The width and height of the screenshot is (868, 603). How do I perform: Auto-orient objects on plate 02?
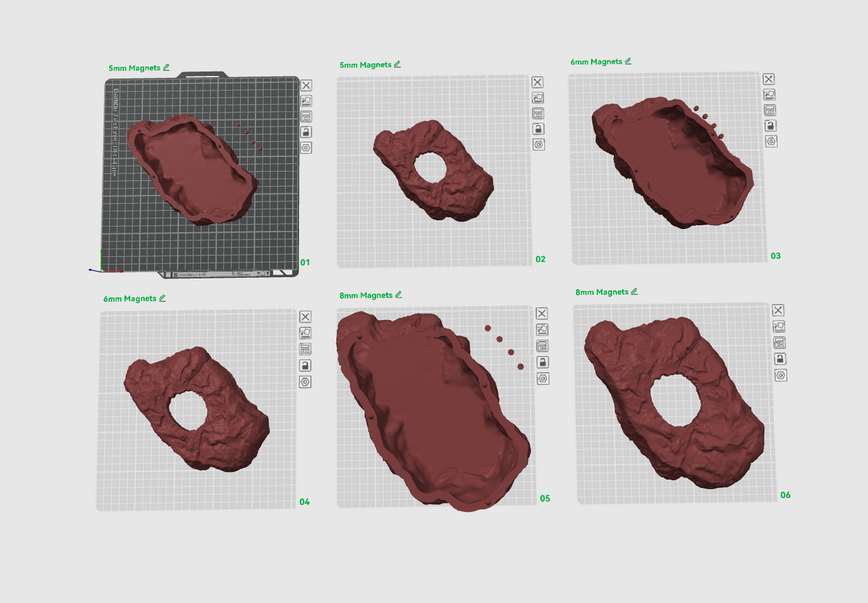(x=537, y=98)
